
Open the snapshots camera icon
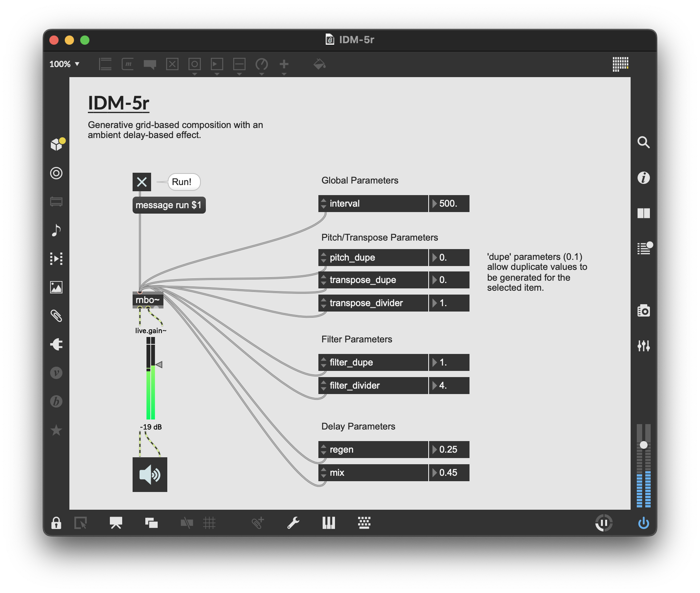pyautogui.click(x=643, y=310)
